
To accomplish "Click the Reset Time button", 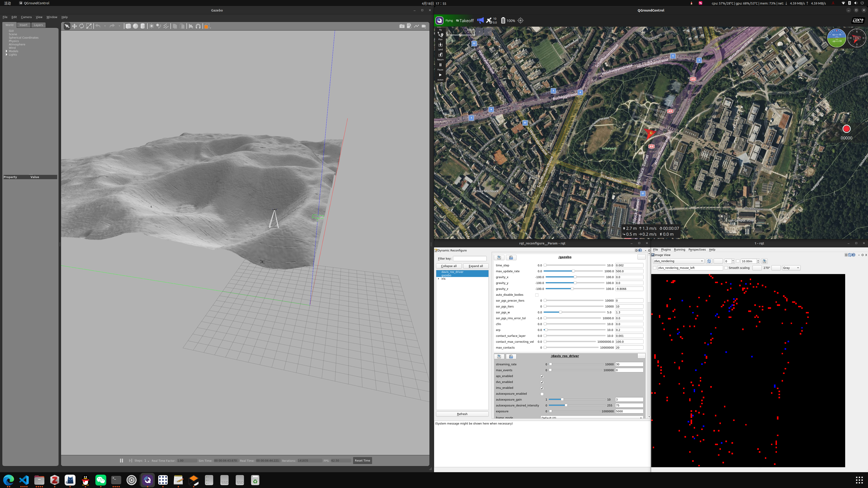I will click(362, 460).
